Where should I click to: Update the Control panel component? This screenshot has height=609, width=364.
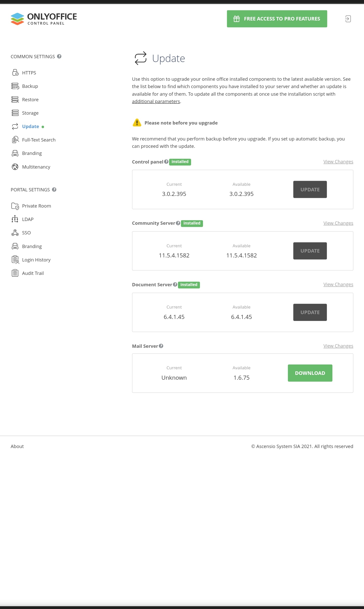point(310,189)
